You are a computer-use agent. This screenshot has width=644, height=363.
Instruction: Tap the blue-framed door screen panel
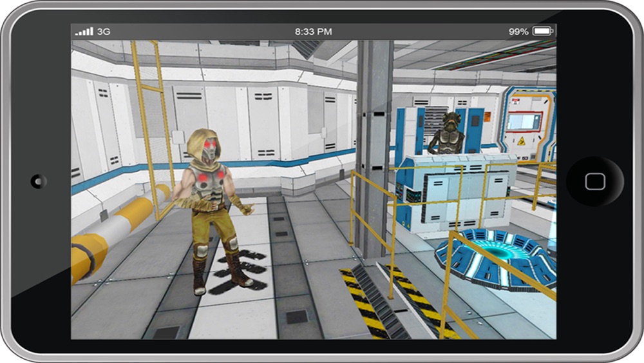(x=524, y=121)
